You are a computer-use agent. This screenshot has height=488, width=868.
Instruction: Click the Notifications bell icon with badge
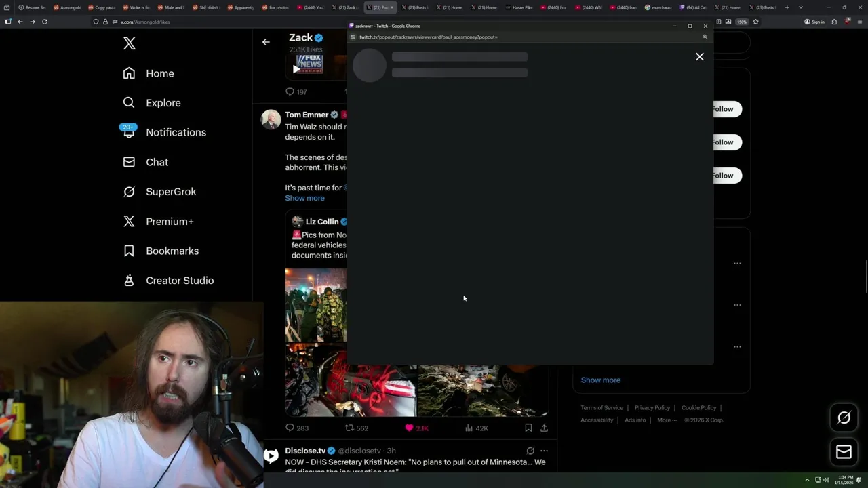129,131
